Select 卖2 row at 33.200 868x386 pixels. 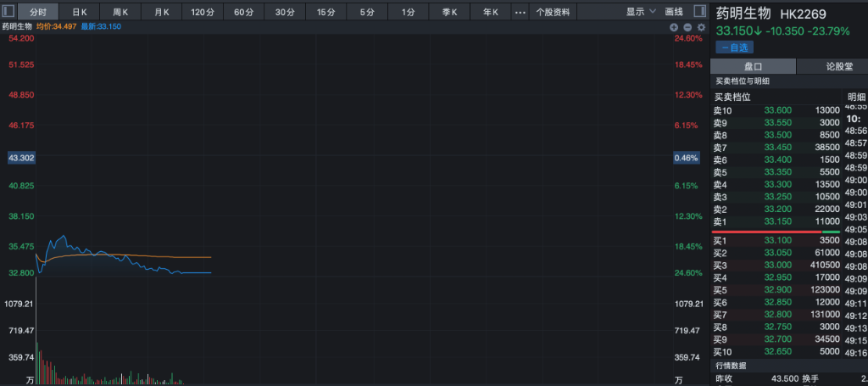(x=776, y=210)
